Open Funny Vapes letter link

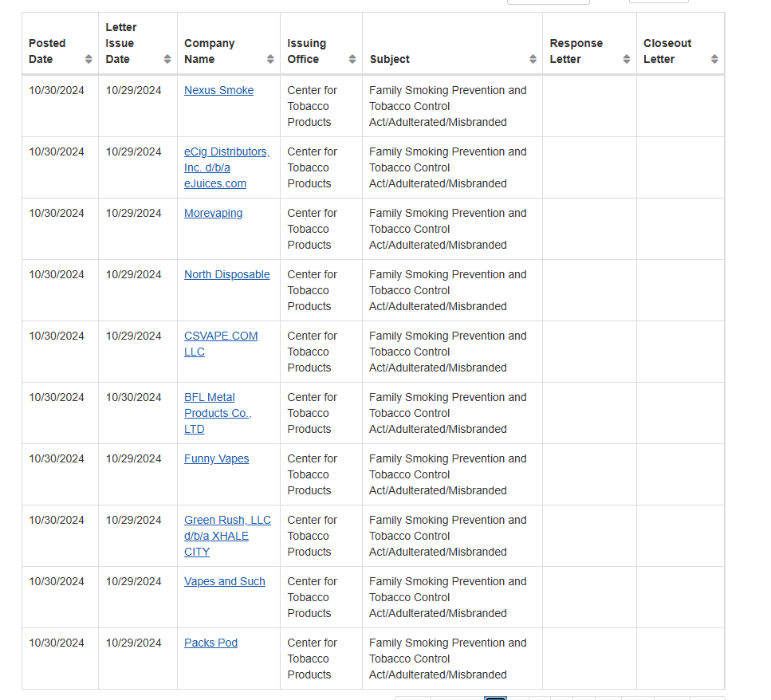(x=216, y=458)
